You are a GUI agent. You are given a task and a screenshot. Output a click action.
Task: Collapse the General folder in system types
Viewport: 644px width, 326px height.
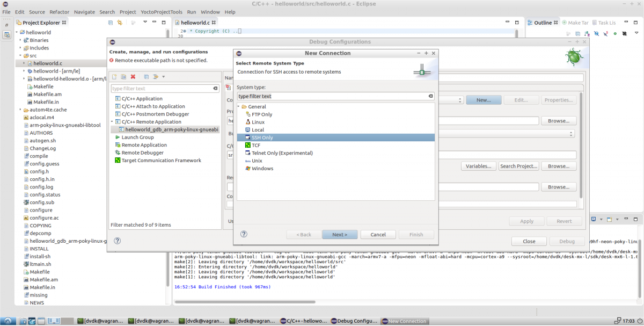pos(239,107)
